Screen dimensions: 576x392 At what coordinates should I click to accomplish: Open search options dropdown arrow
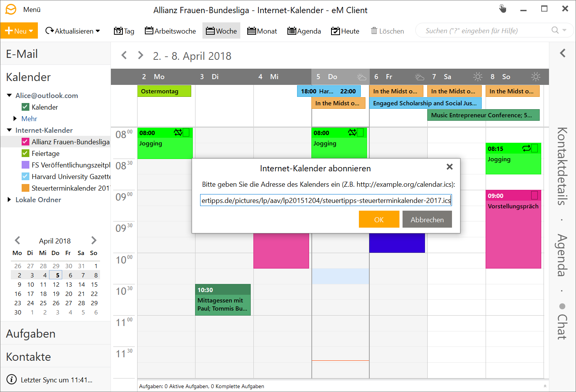coord(564,30)
